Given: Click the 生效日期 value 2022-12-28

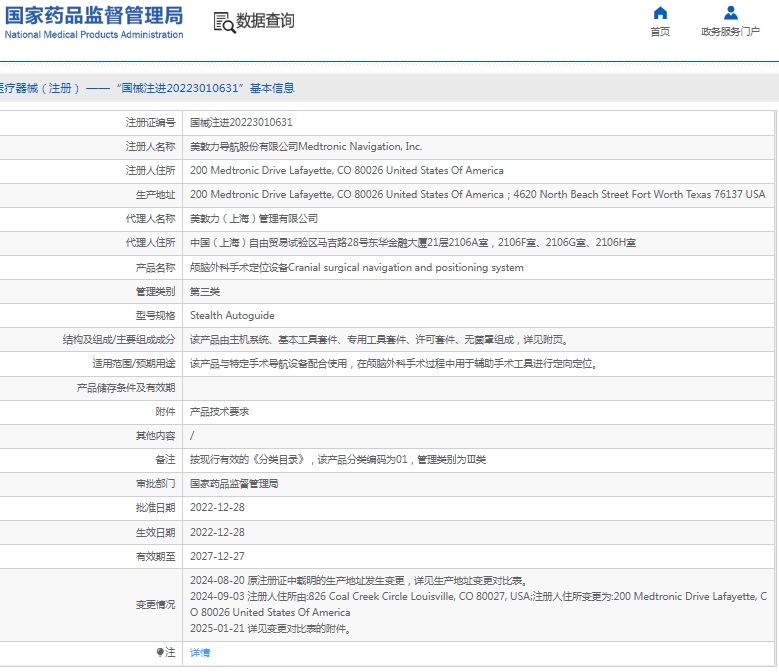Looking at the screenshot, I should click(217, 532).
